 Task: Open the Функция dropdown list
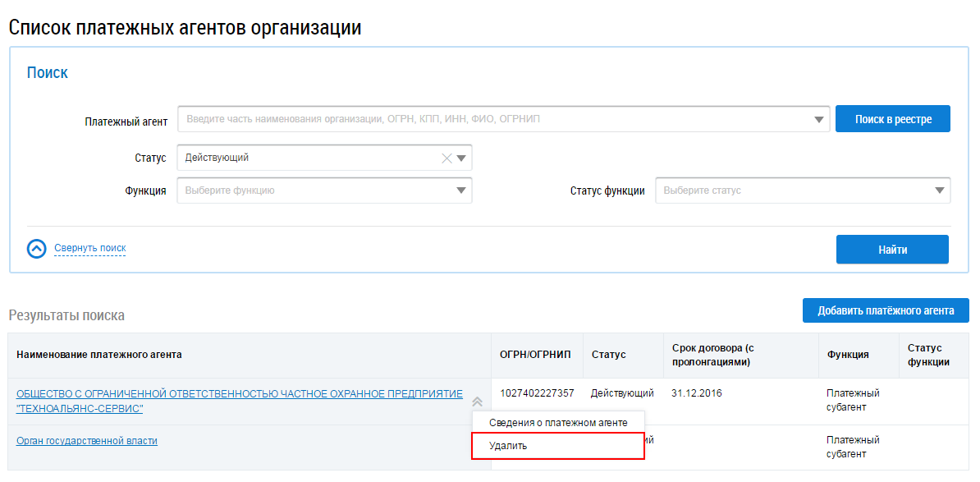click(460, 191)
